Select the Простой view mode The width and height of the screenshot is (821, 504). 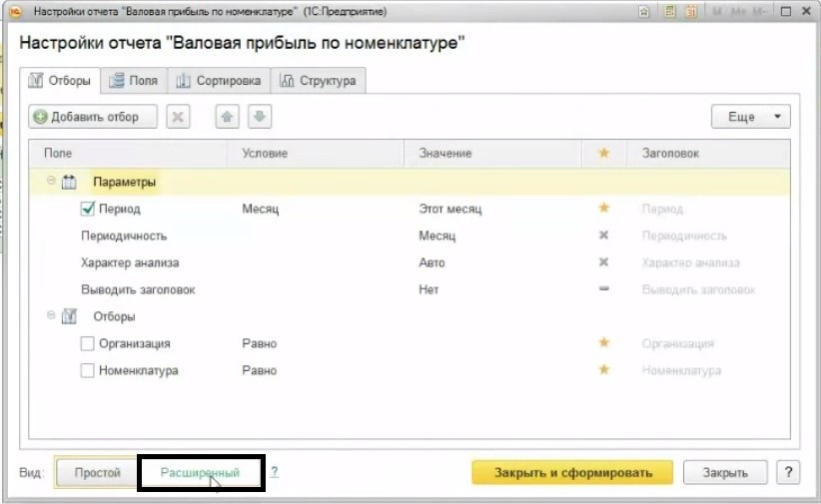click(97, 472)
